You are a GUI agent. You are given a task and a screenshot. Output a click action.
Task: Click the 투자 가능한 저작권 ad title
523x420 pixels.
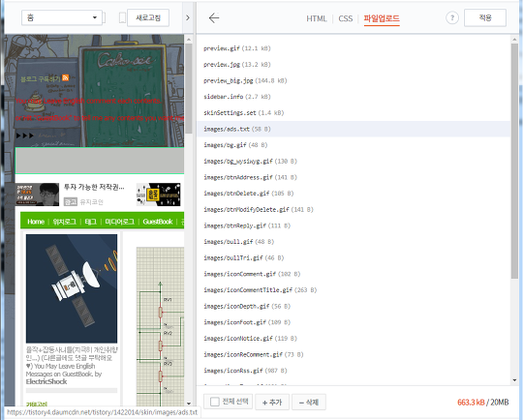tap(94, 188)
